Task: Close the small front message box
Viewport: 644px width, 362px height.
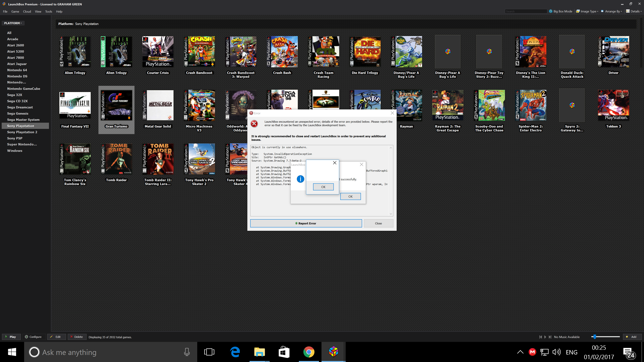Action: [x=335, y=163]
